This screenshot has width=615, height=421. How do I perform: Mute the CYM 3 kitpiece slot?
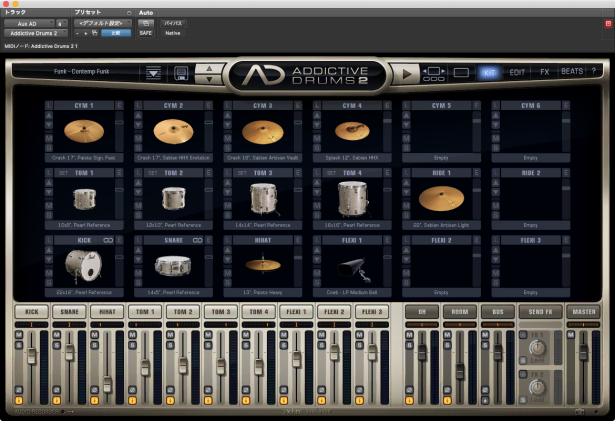click(x=227, y=139)
